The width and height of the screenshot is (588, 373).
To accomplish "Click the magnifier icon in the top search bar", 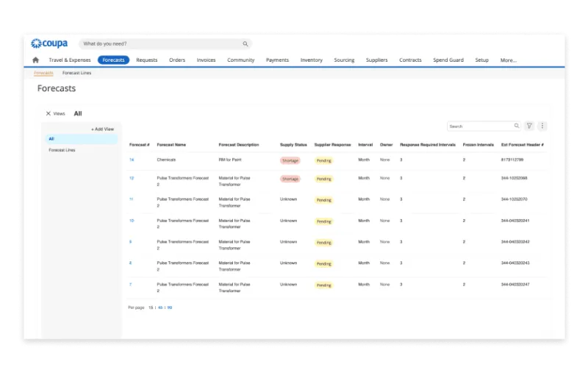I will 245,44.
